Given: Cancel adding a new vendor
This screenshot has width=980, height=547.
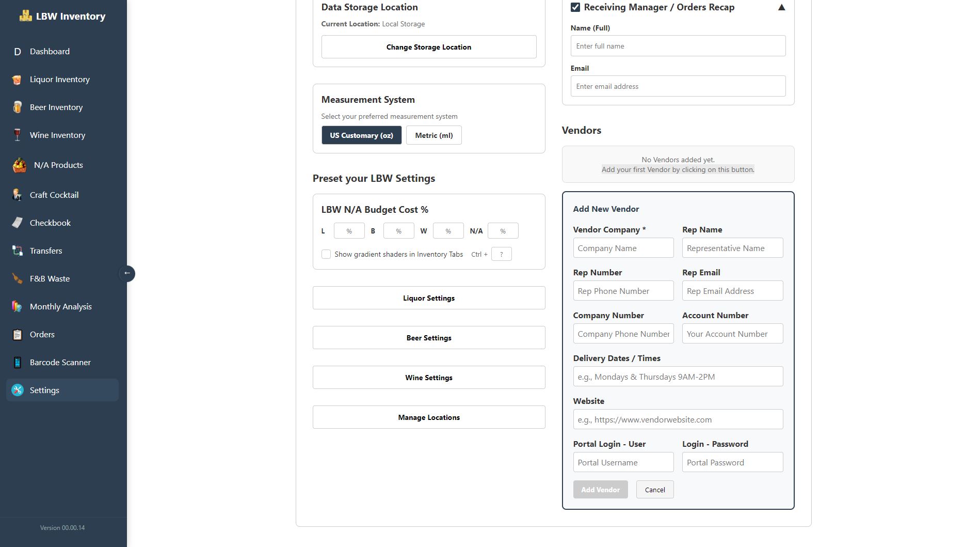Looking at the screenshot, I should [x=654, y=490].
